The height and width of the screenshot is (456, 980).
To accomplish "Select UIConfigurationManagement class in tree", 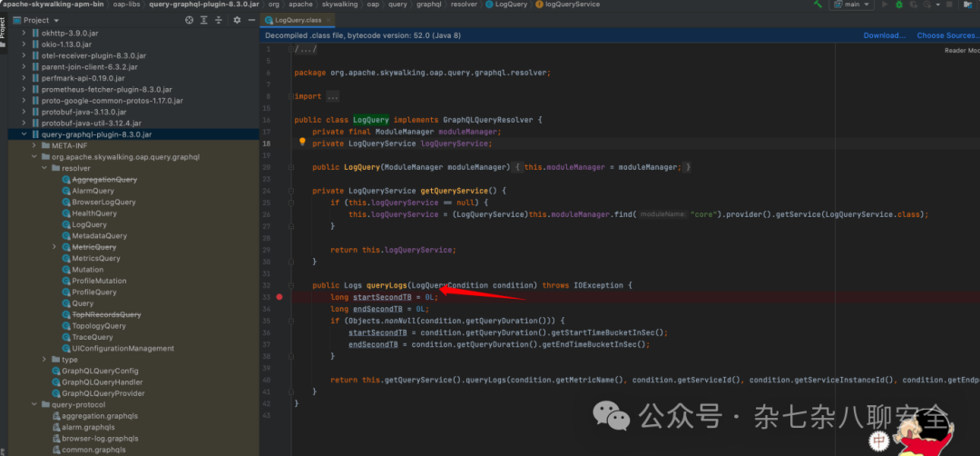I will click(x=123, y=349).
